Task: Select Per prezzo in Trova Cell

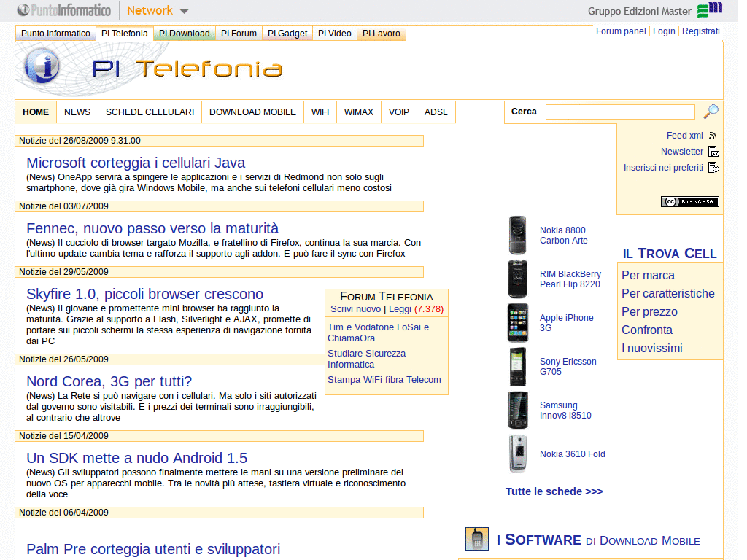Action: click(x=649, y=311)
